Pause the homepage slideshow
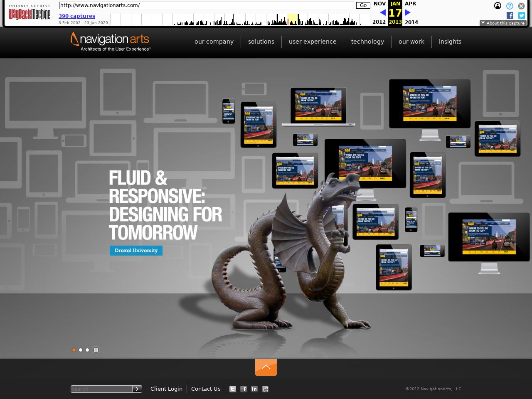The image size is (532, 399). [96, 350]
